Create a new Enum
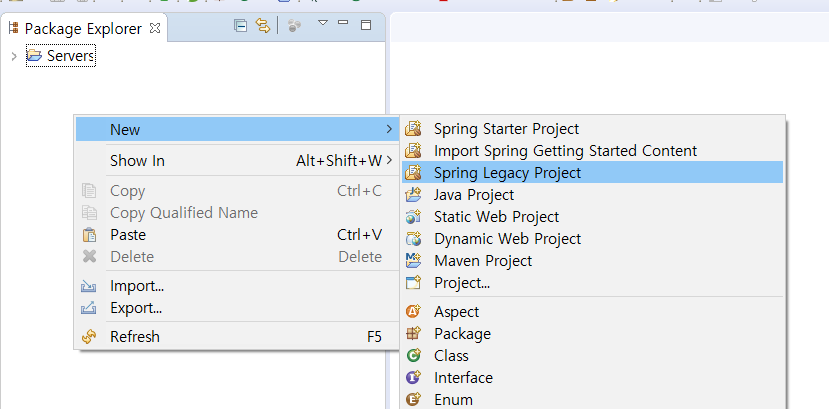Image resolution: width=829 pixels, height=409 pixels. [592, 399]
